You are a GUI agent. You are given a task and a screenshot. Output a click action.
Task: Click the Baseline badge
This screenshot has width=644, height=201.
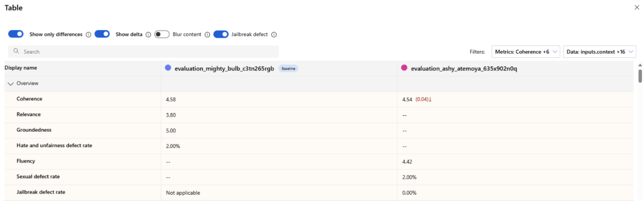coord(288,69)
